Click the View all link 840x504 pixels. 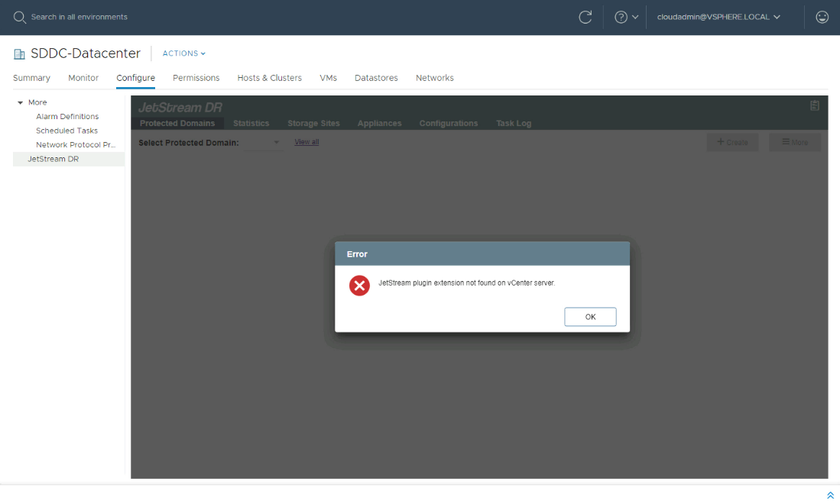pyautogui.click(x=306, y=142)
